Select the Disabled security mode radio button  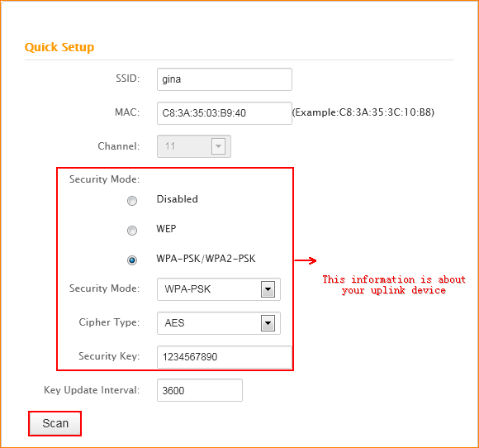pyautogui.click(x=132, y=201)
